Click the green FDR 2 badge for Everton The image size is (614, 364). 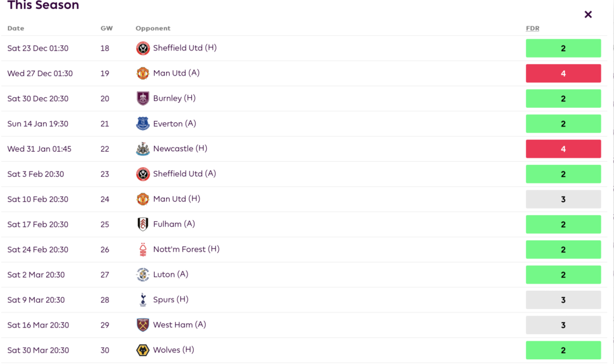coord(563,124)
